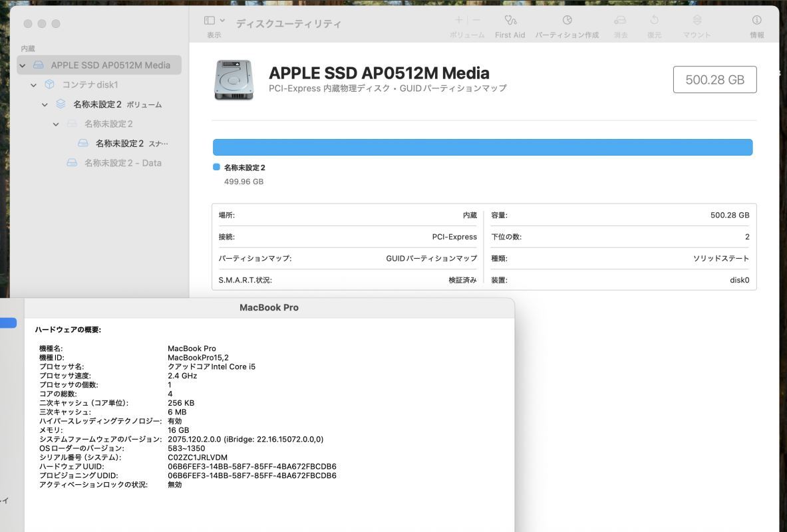Select コンテナ disk1 in sidebar
Screen dimensions: 787x532
(x=90, y=85)
